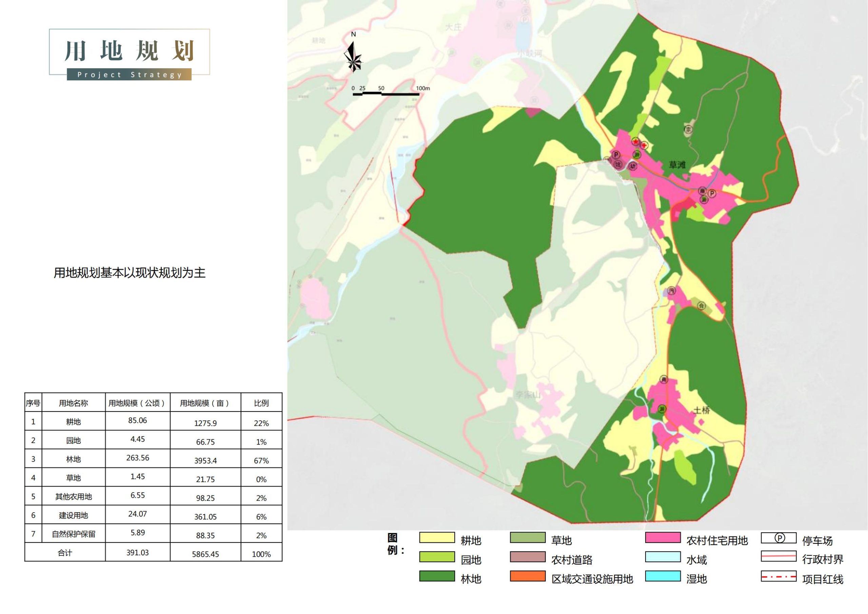Click the 草地 legend swatch
Image resolution: width=868 pixels, height=614 pixels.
pos(528,538)
